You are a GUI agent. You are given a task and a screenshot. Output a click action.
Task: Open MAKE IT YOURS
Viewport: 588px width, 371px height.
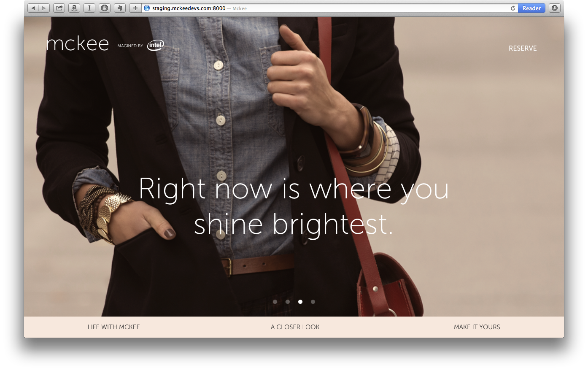477,327
